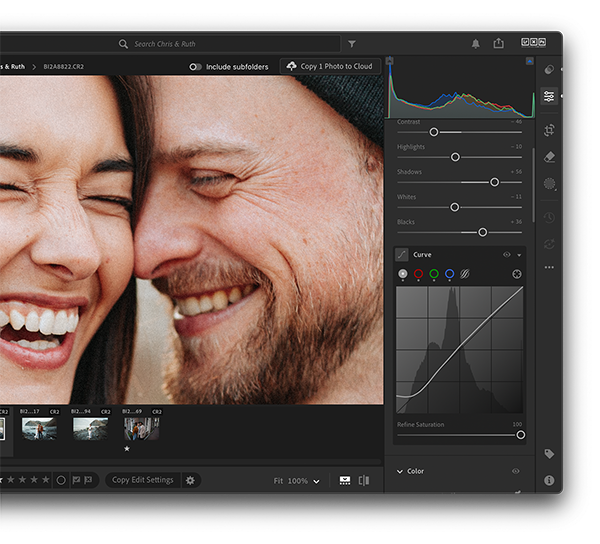Open the filter funnel icon
Image resolution: width=600 pixels, height=544 pixels.
(352, 44)
